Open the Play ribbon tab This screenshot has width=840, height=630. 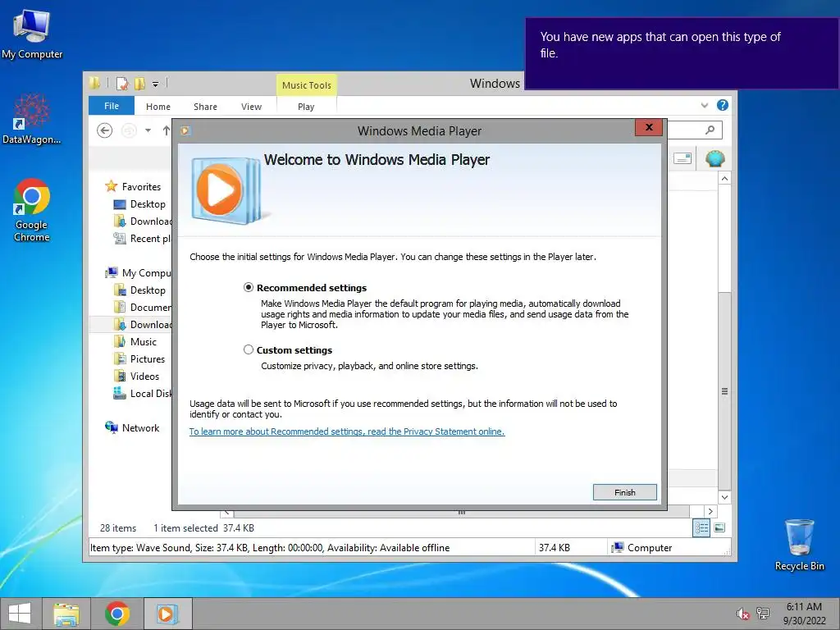click(306, 107)
